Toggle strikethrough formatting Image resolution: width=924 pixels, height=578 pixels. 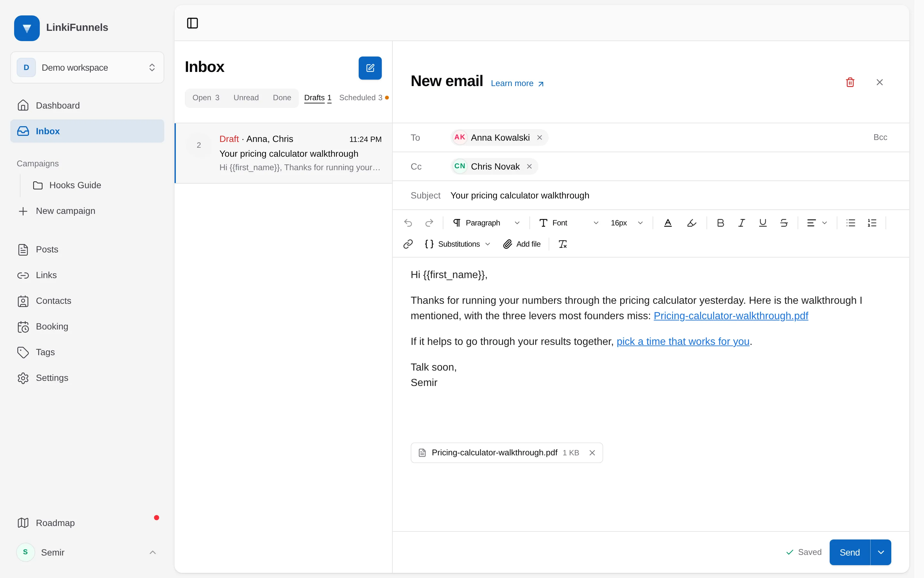click(784, 223)
